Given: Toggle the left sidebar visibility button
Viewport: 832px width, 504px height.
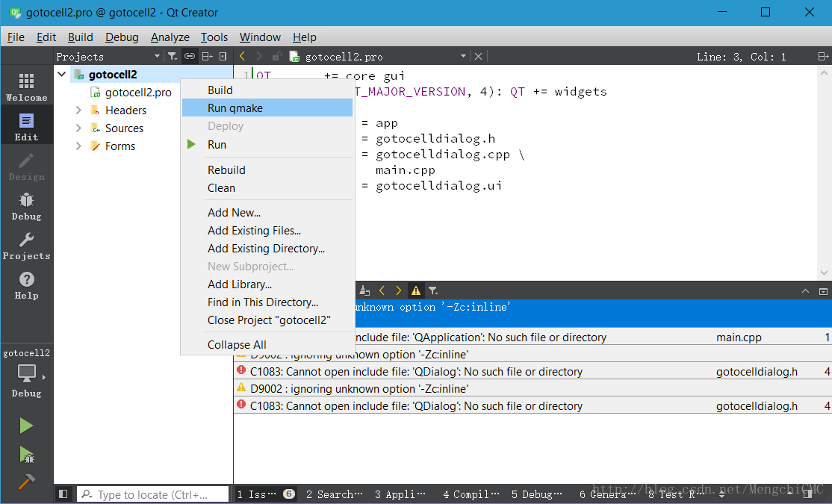Looking at the screenshot, I should click(x=63, y=494).
